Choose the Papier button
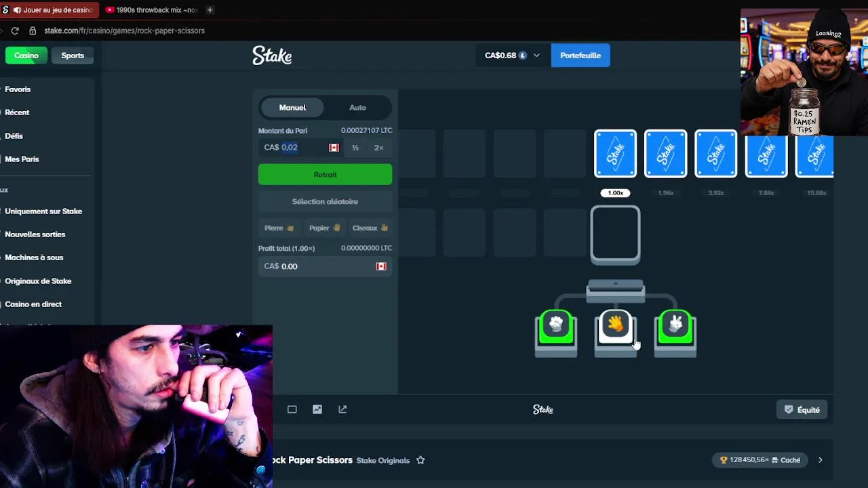Viewport: 868px width, 488px height. 325,228
